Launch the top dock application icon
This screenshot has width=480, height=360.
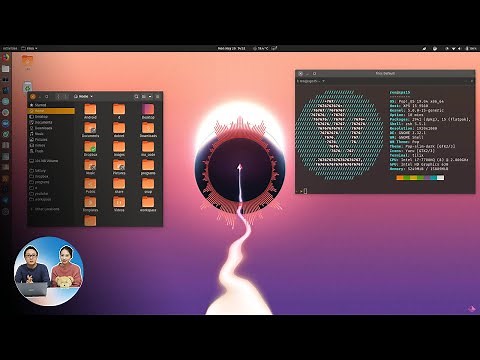5,57
